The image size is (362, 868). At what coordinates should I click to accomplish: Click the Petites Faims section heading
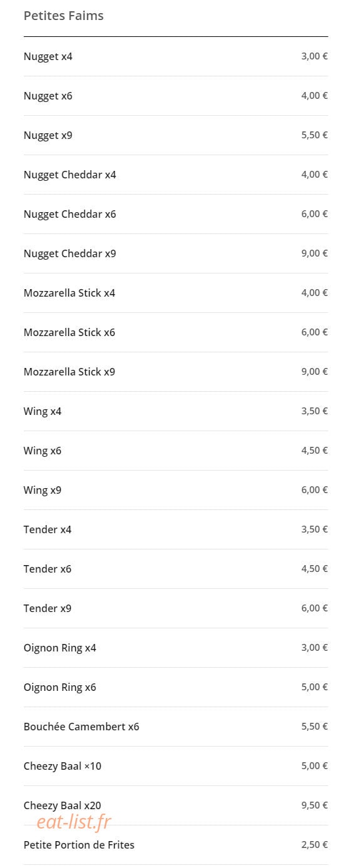pyautogui.click(x=63, y=16)
